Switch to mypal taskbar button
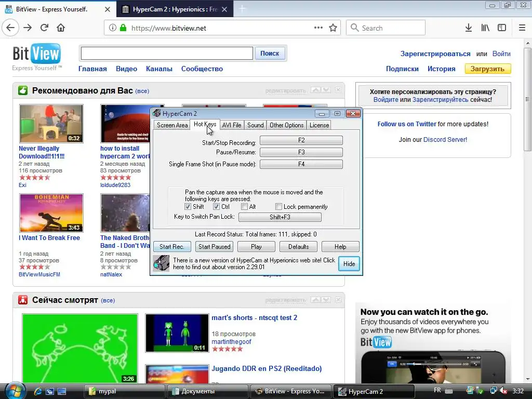Screen dimensions: 532x399 click(x=124, y=391)
